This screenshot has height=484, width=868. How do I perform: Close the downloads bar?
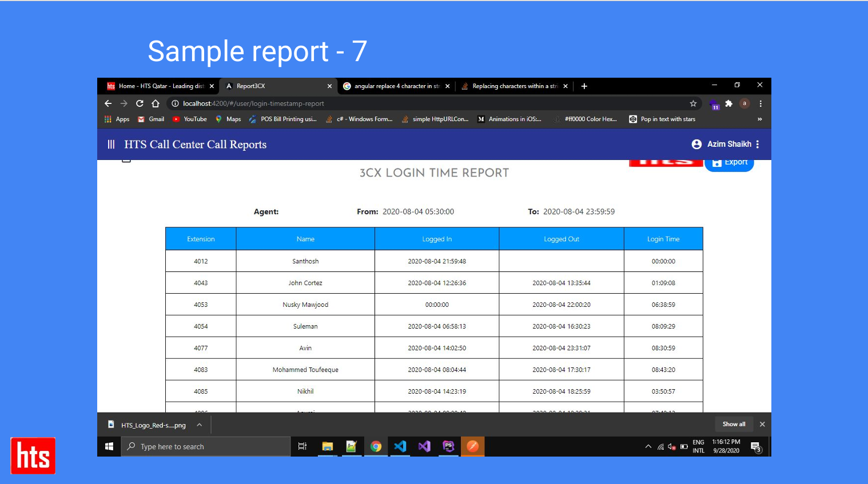[762, 425]
